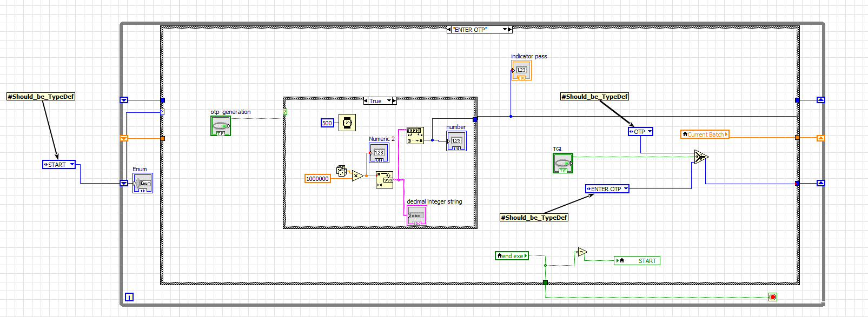The height and width of the screenshot is (317, 868).
Task: Click the 1000000 numeric constant
Action: click(317, 179)
